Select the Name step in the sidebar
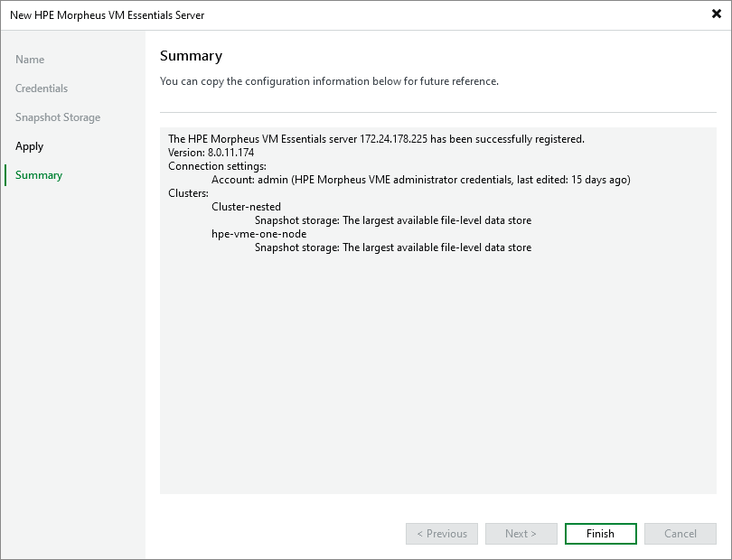The height and width of the screenshot is (560, 732). tap(30, 60)
